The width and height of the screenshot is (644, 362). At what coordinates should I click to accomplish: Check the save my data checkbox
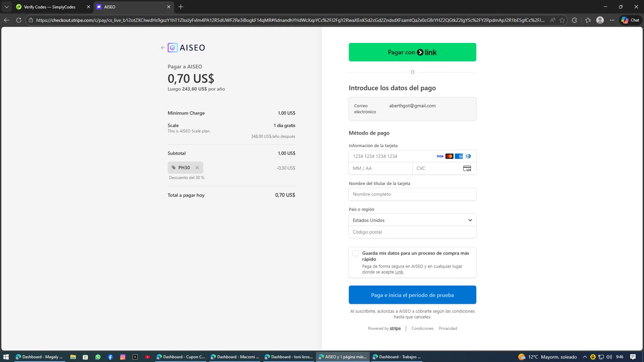(355, 253)
